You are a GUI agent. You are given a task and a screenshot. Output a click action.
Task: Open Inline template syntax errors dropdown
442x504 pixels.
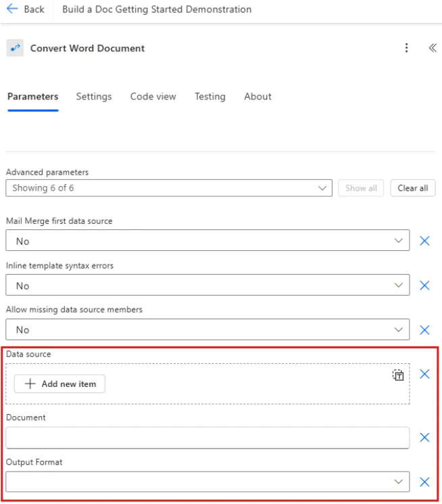pos(207,285)
